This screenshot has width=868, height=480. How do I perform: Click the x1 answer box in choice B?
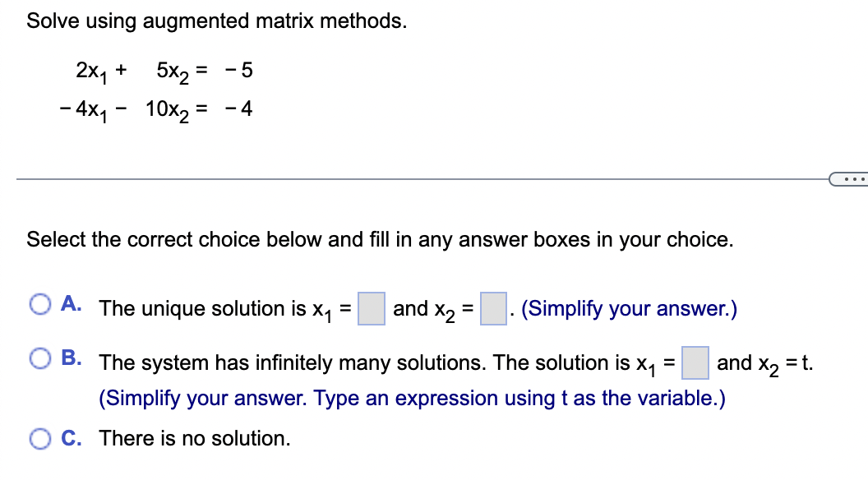695,362
